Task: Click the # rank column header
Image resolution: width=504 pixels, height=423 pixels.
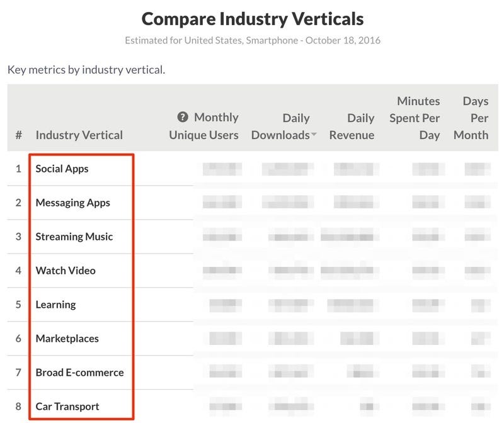Action: point(19,135)
